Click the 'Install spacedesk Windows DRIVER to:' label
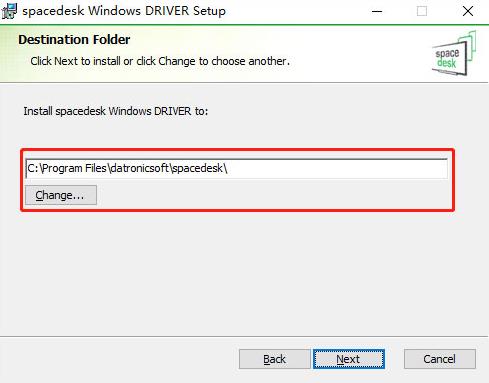The image size is (489, 383). coord(116,111)
